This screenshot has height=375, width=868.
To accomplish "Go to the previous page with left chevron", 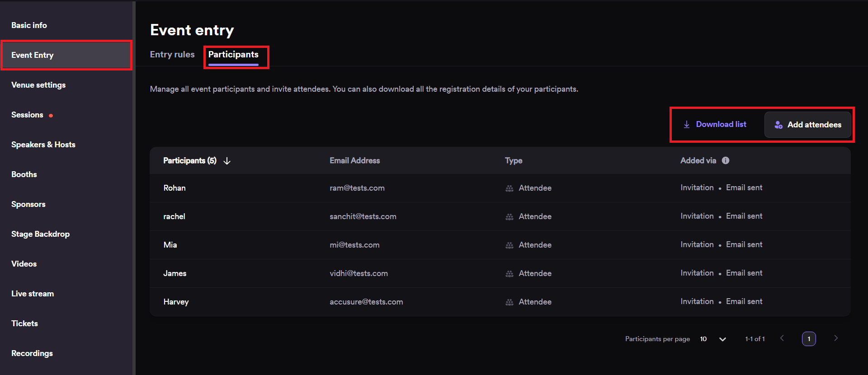I will click(782, 338).
